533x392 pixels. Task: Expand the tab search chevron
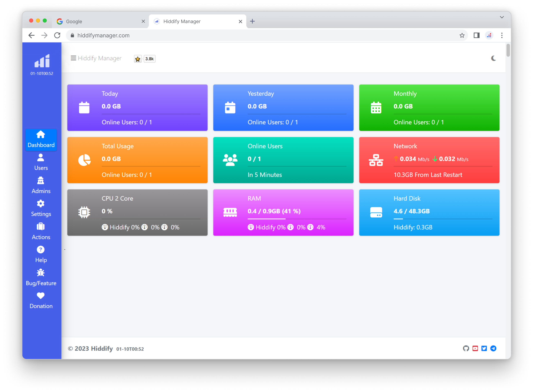tap(502, 17)
